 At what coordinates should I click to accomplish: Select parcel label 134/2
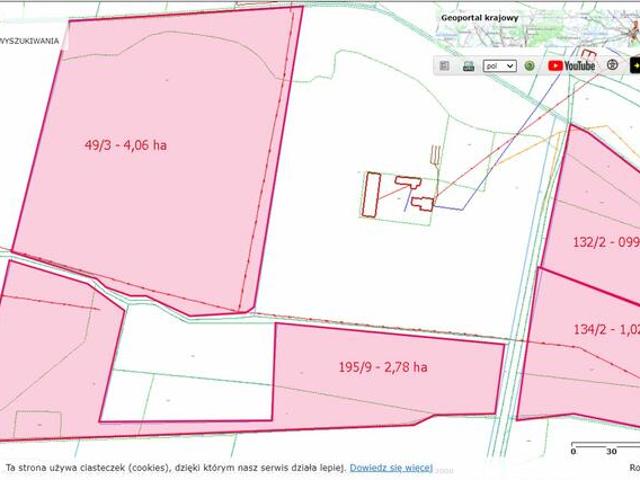(607, 329)
